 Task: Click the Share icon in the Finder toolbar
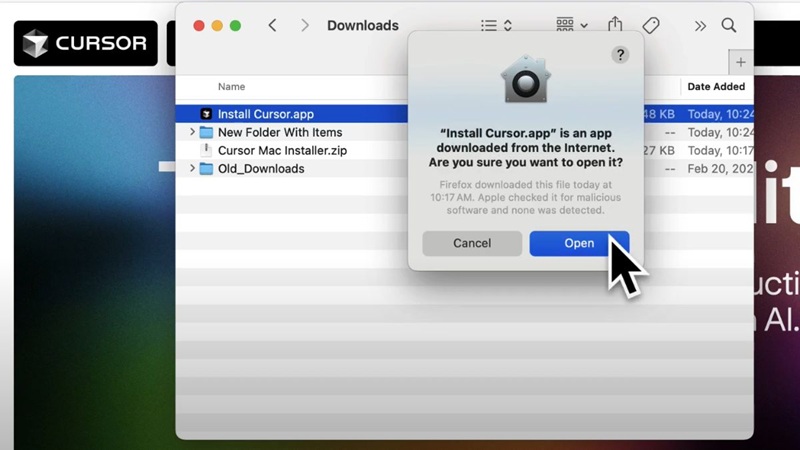pos(615,25)
